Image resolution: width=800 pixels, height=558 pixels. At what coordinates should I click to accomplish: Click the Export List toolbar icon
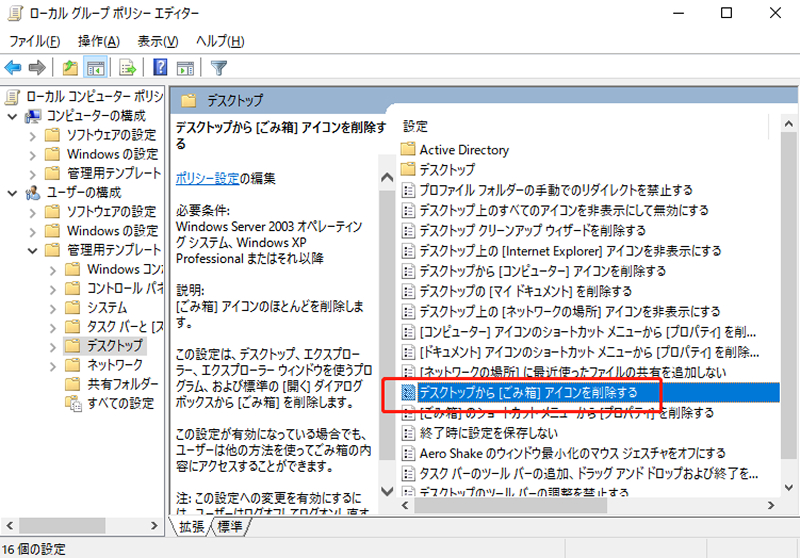pos(127,67)
